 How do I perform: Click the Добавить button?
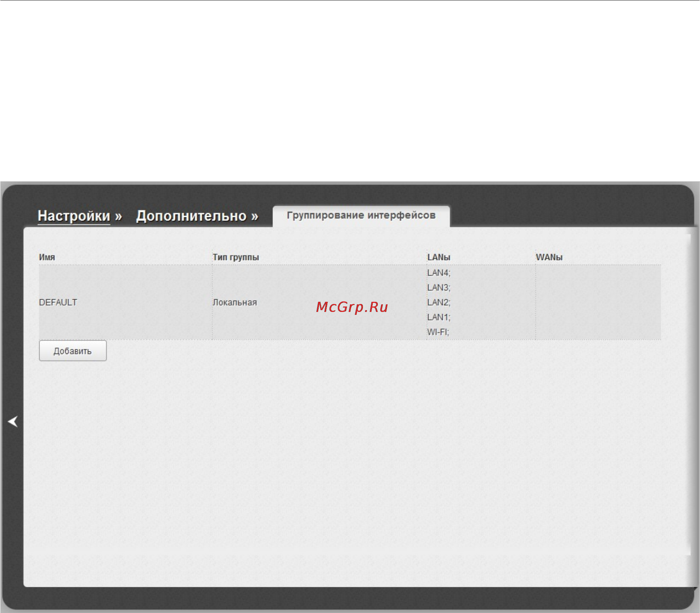[73, 351]
